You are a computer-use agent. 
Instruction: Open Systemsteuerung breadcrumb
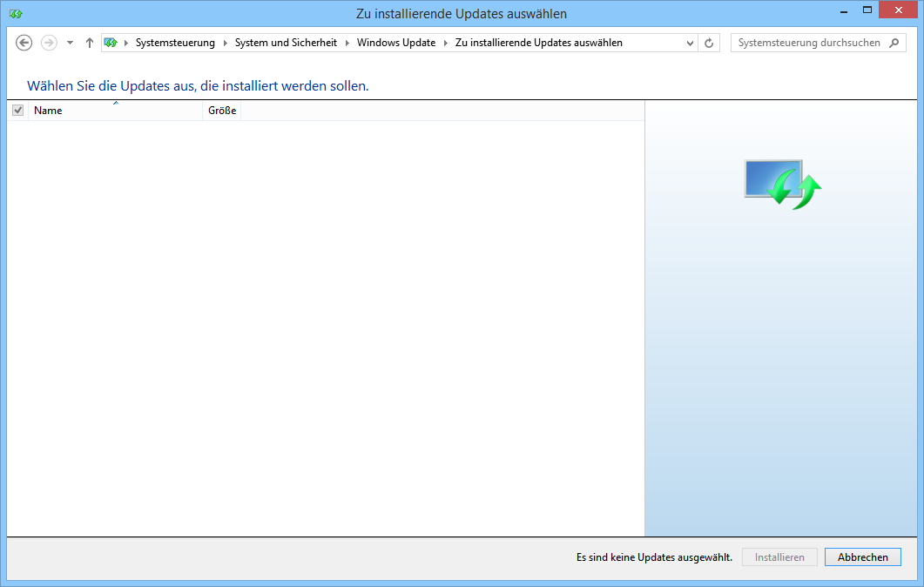pyautogui.click(x=175, y=43)
